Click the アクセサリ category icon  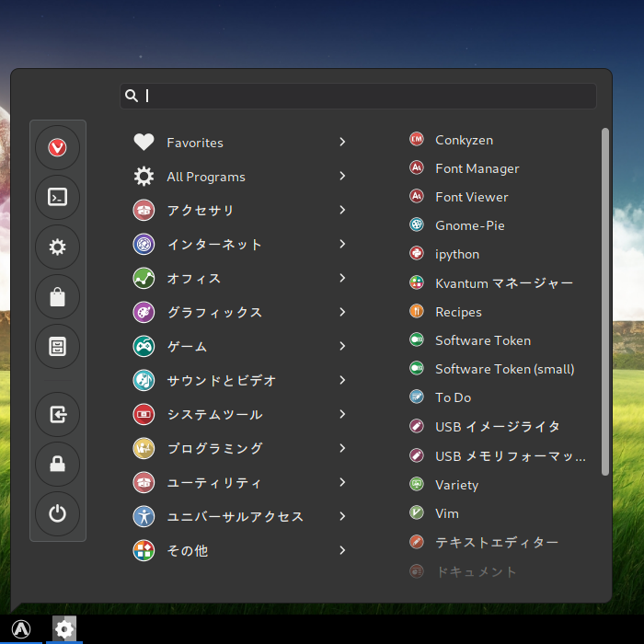tap(144, 211)
